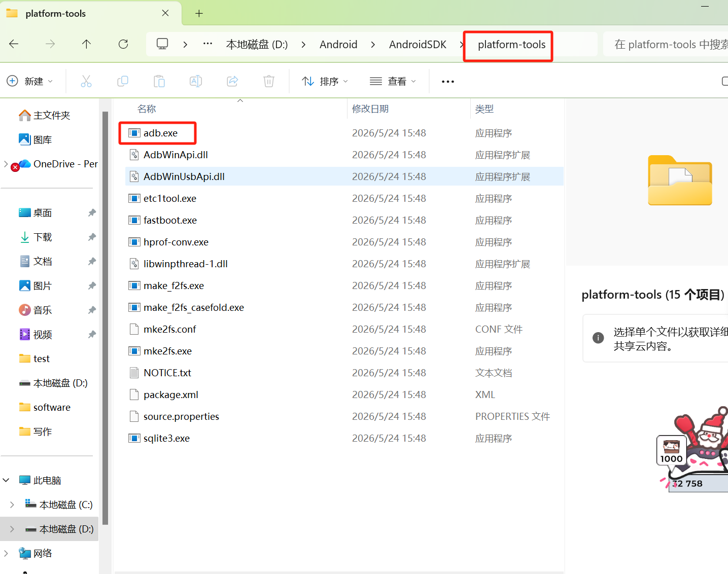Click the 本地磁盘 (D:) breadcrumb

click(257, 45)
